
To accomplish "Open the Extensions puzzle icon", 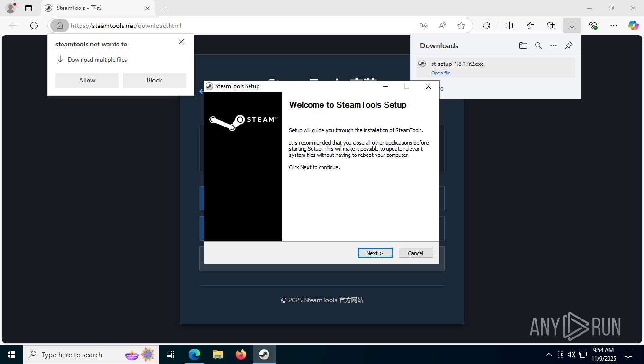I will (486, 26).
